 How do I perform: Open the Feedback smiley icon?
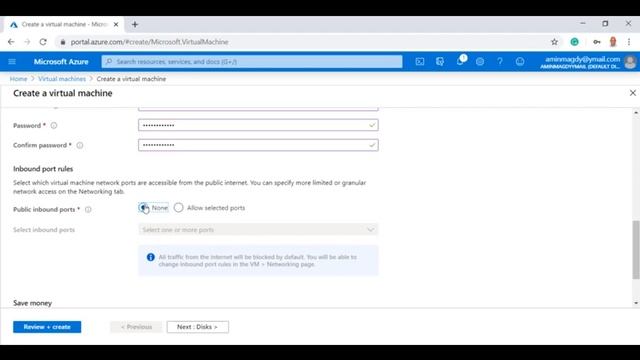[x=520, y=62]
